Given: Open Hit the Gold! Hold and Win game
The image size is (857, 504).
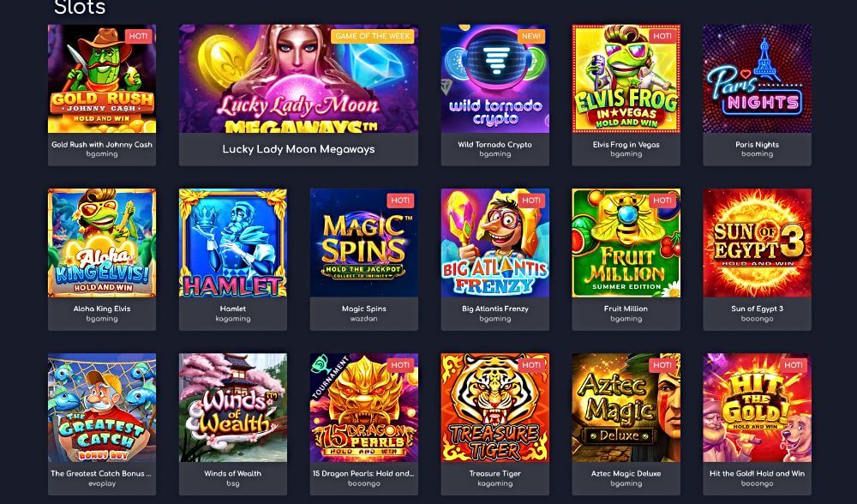Looking at the screenshot, I should (x=757, y=408).
